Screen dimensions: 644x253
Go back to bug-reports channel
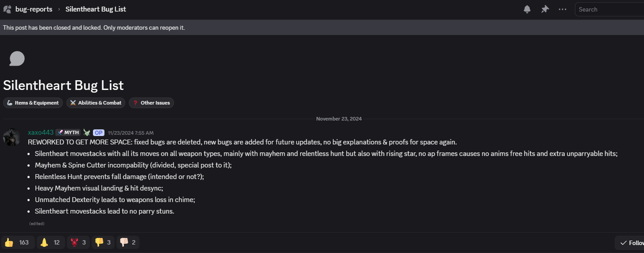(34, 9)
